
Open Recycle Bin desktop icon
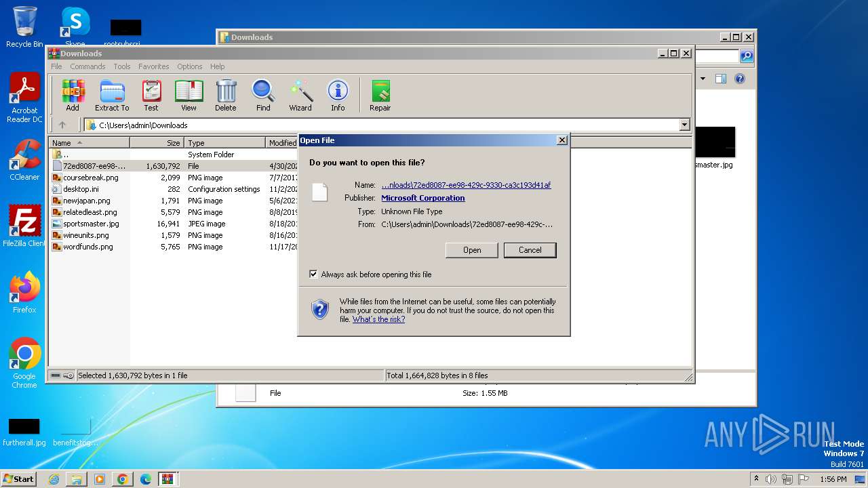click(x=24, y=27)
